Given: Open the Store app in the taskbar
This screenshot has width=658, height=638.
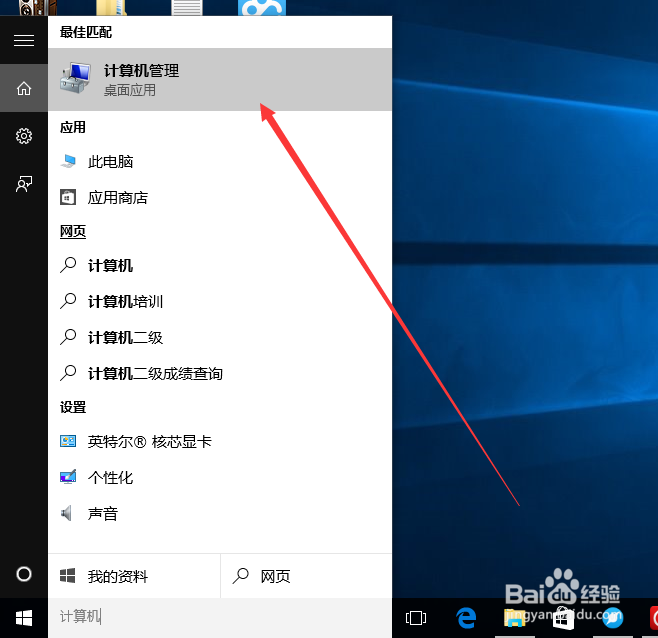Looking at the screenshot, I should (x=563, y=619).
